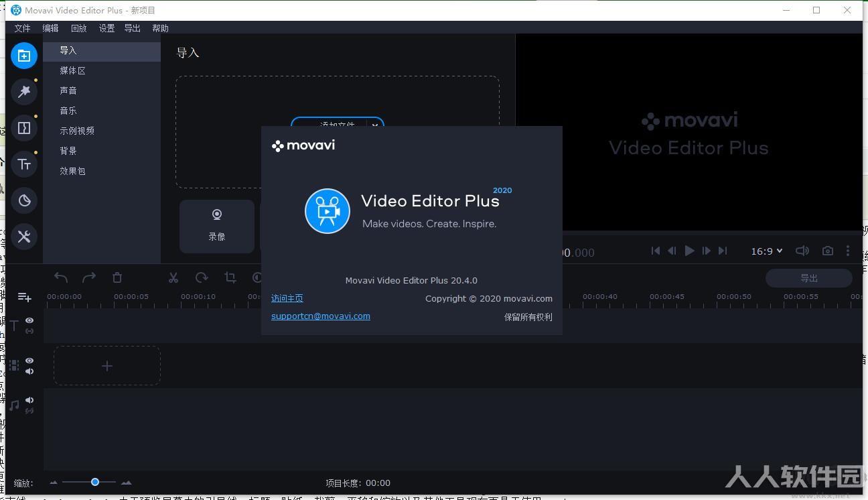Open the 文件 menu
This screenshot has width=868, height=500.
[23, 28]
